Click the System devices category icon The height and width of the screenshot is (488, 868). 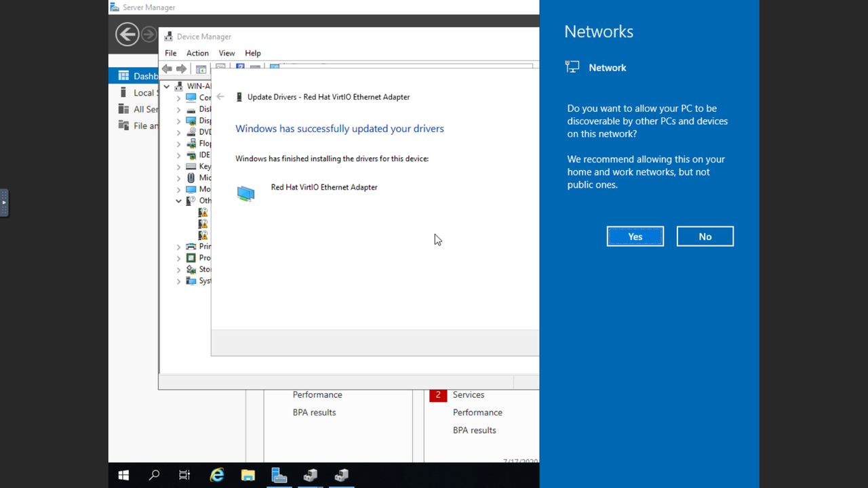click(x=191, y=281)
